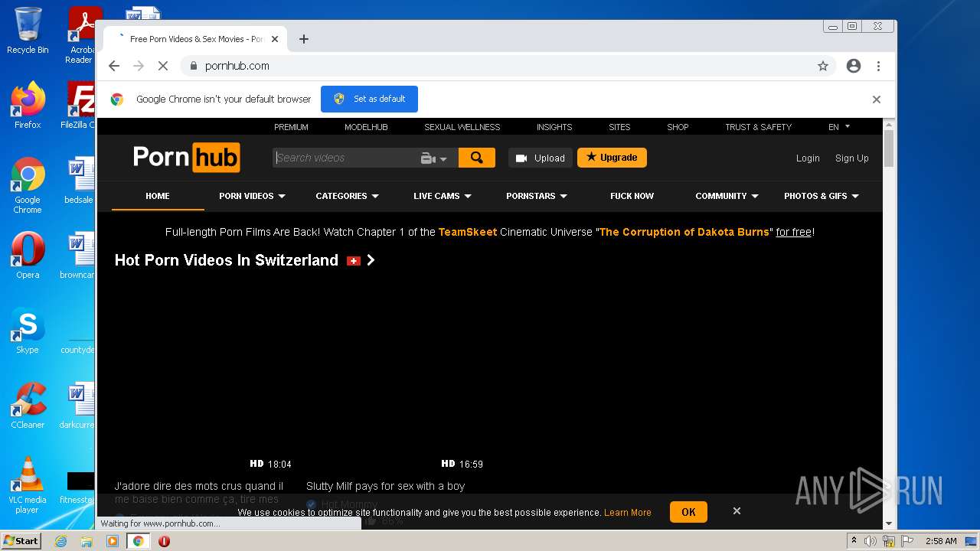The width and height of the screenshot is (980, 551).
Task: Click the site logo in the header
Action: tap(187, 158)
